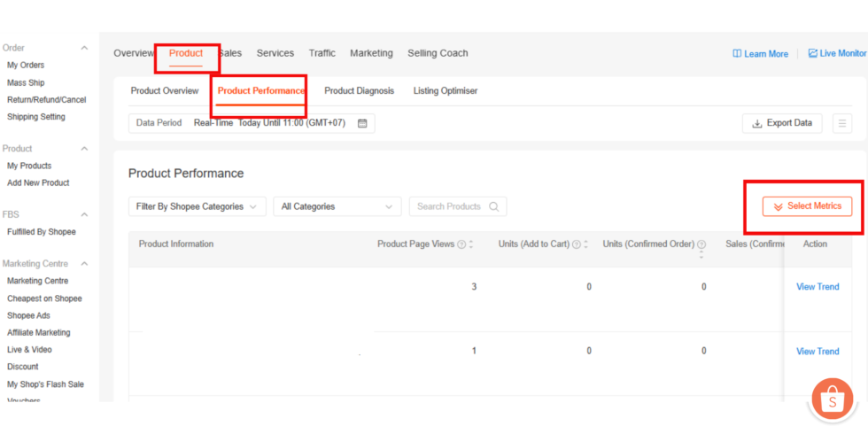
Task: Open Discount in sidebar
Action: 23,367
